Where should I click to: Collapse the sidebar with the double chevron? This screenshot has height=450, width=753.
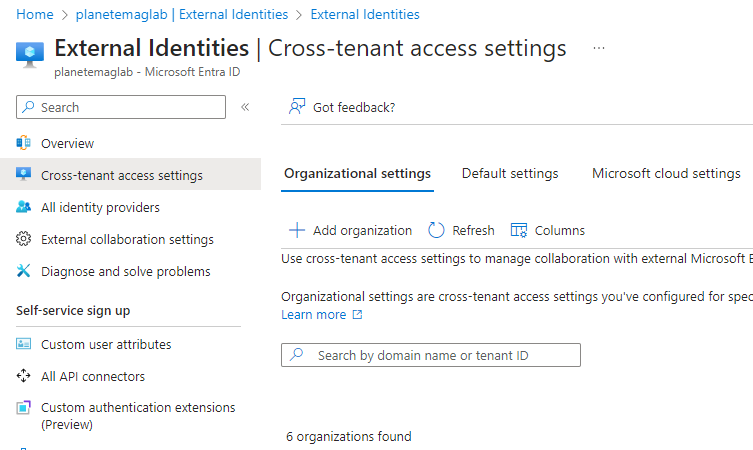click(245, 107)
